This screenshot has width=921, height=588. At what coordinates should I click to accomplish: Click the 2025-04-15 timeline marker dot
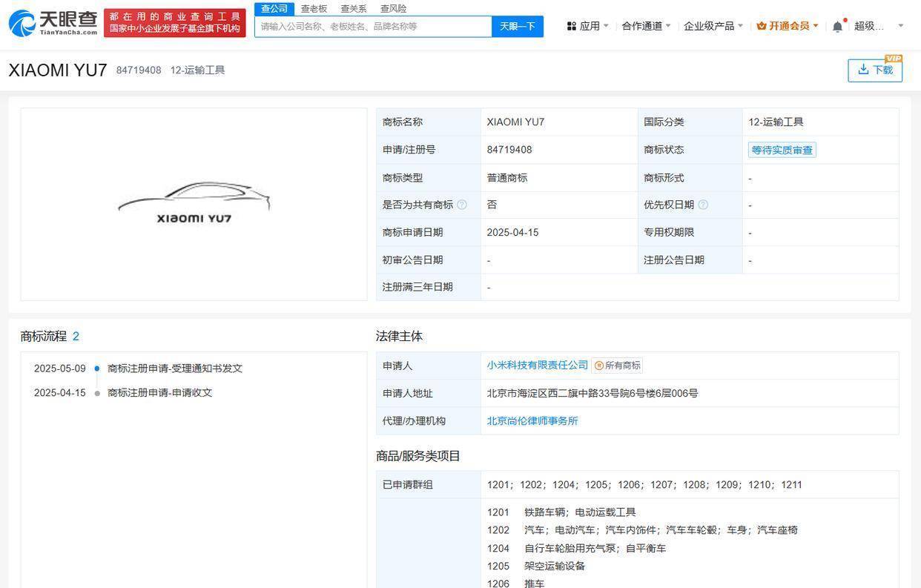coord(97,393)
